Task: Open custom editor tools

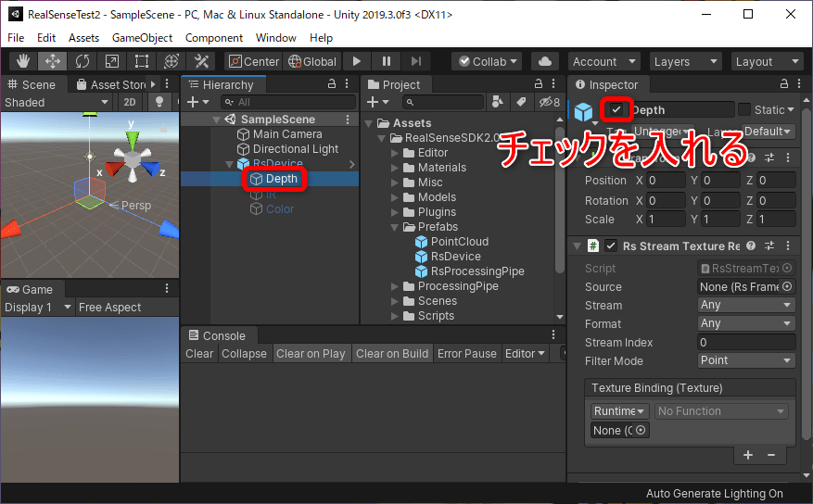Action: tap(201, 62)
